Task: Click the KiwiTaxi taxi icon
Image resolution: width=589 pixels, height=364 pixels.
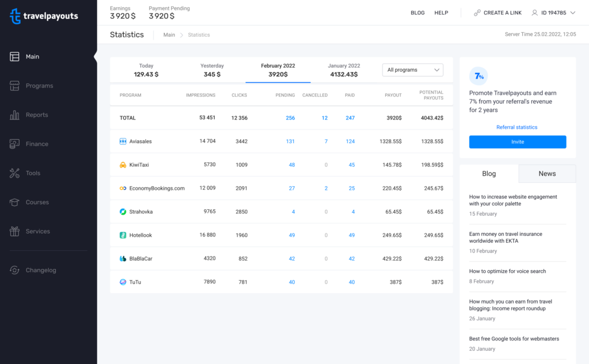Action: coord(123,165)
